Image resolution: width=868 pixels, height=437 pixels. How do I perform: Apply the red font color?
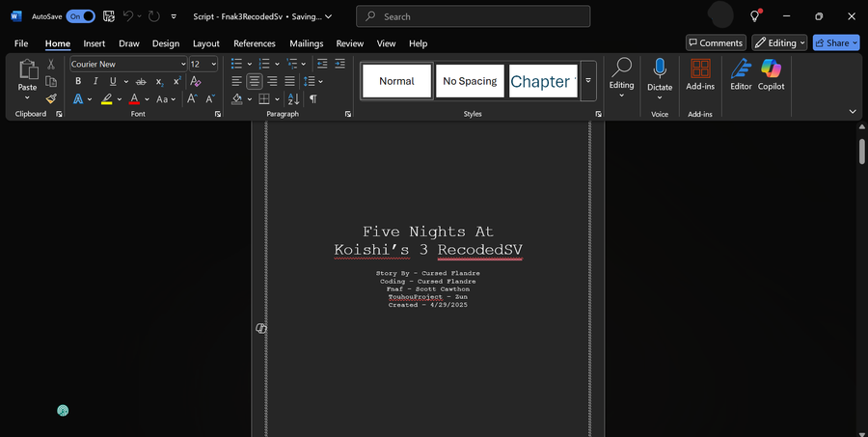134,99
